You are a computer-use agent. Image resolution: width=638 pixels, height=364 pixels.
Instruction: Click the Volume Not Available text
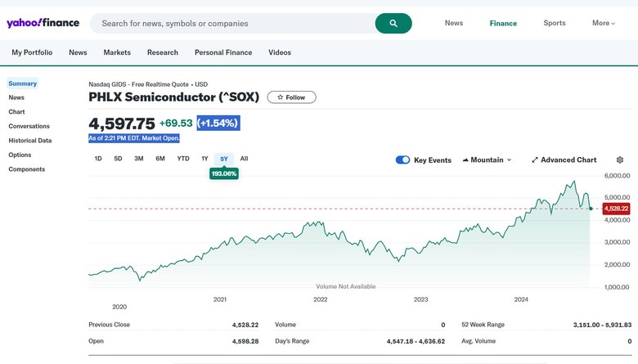(346, 287)
